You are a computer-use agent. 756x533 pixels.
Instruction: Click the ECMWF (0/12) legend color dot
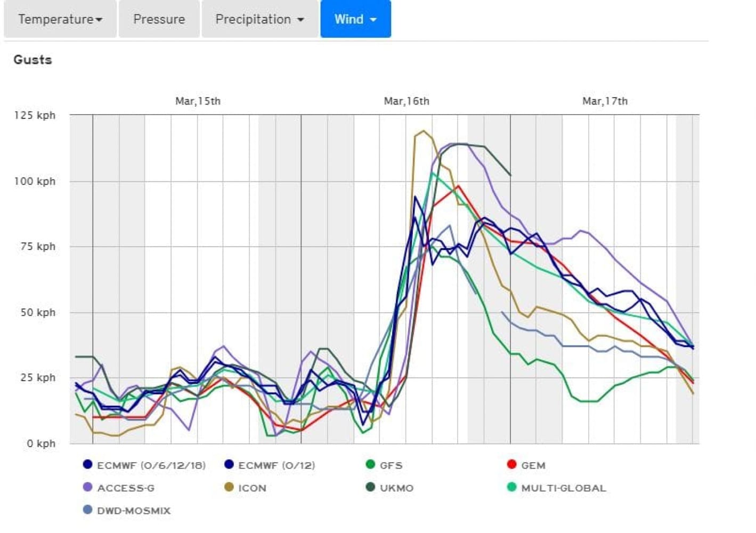point(229,464)
